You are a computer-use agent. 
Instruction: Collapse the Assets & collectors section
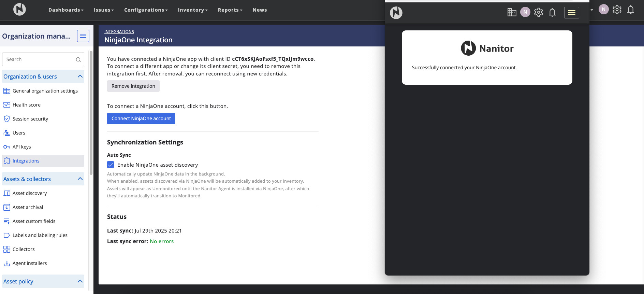(x=80, y=179)
